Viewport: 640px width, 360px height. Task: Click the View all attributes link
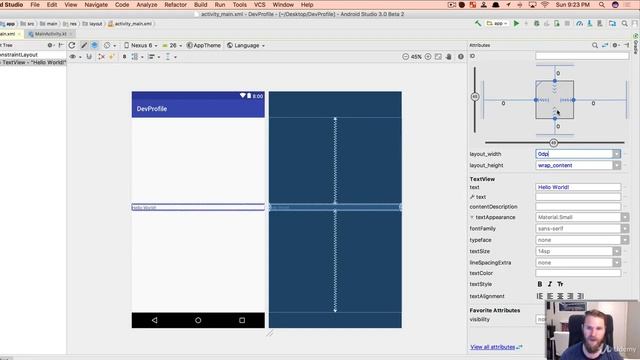(493, 347)
